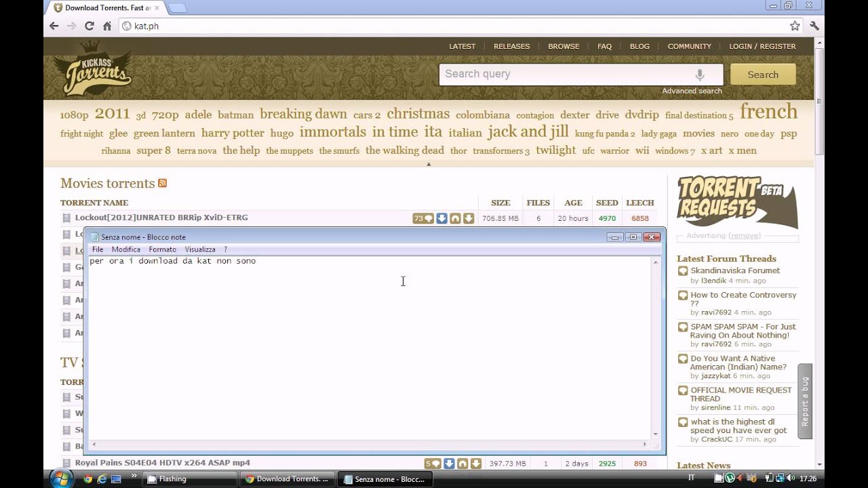Screen dimensions: 868x488
Task: Click the LOGIN / REGISTER link
Action: coord(762,46)
